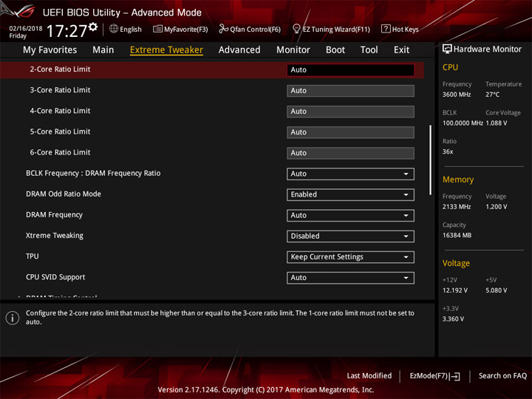The width and height of the screenshot is (532, 399).
Task: Select the 6-Core Ratio Limit label
Action: [60, 152]
